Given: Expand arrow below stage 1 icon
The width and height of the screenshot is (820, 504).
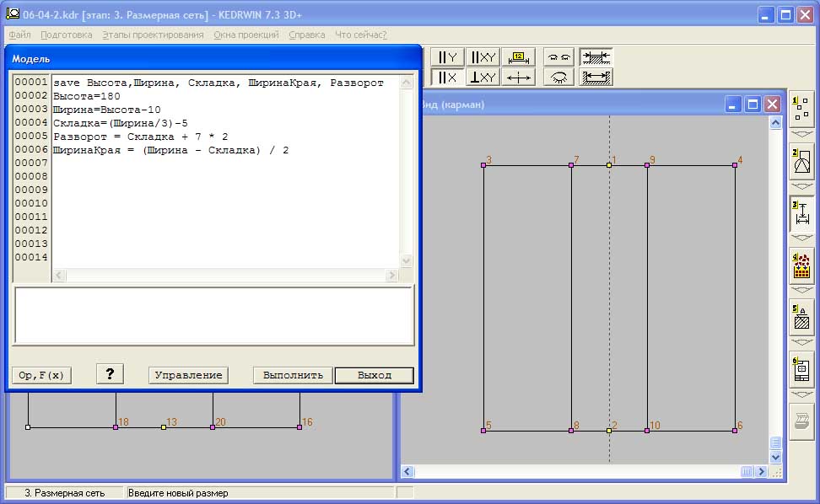Looking at the screenshot, I should [801, 134].
